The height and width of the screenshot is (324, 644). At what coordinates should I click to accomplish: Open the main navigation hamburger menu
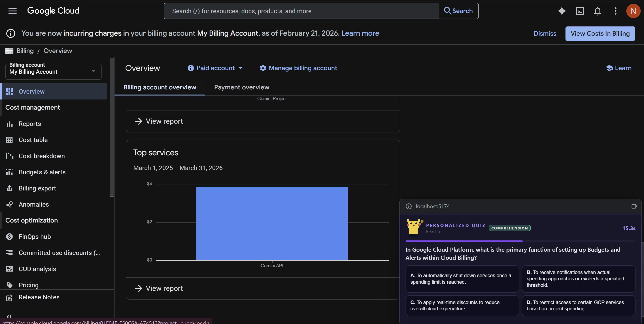[x=12, y=11]
